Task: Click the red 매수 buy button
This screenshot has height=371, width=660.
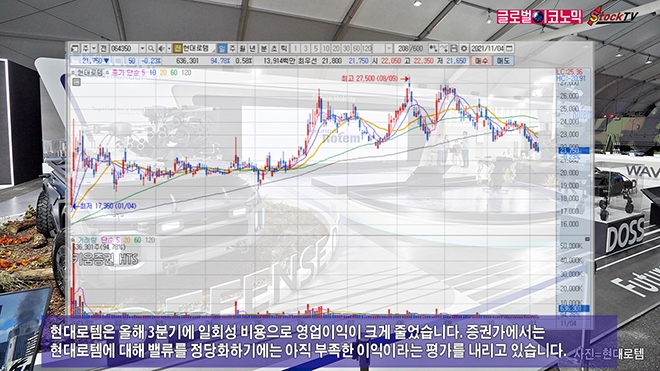Action: coord(481,61)
